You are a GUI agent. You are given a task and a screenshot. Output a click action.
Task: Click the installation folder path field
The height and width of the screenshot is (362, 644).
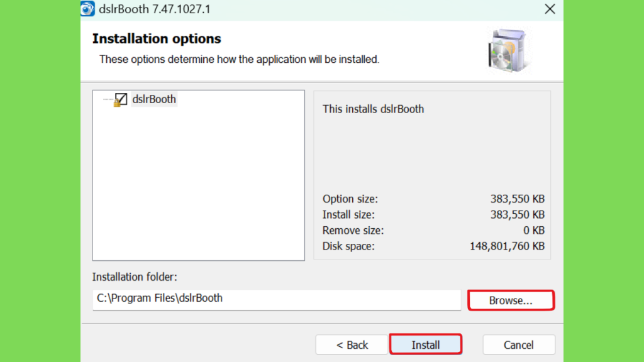pyautogui.click(x=277, y=300)
